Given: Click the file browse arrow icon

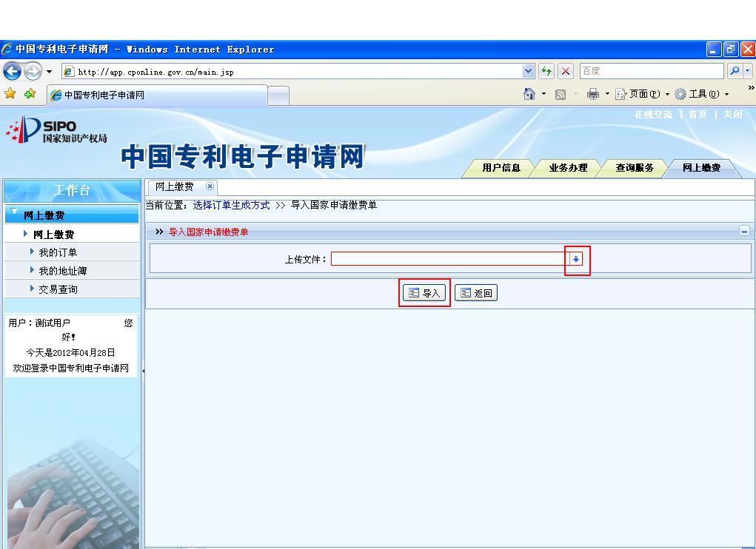Looking at the screenshot, I should pyautogui.click(x=576, y=259).
